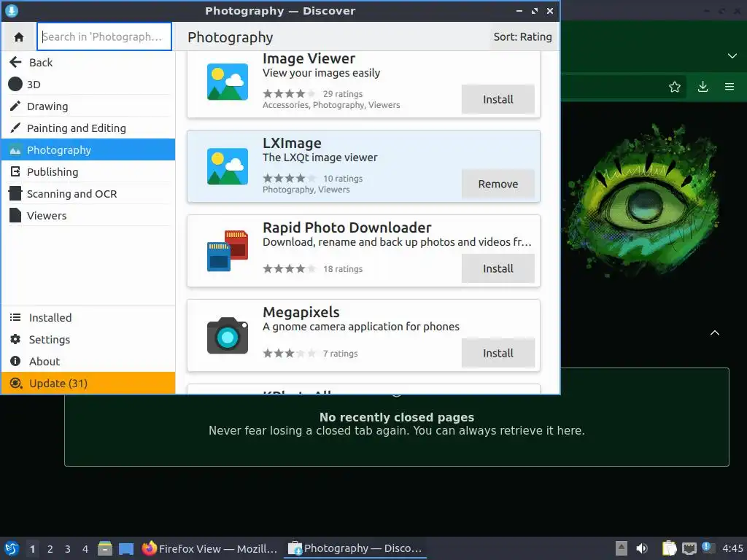Click the Megapixels star rating
The image size is (747, 560).
point(289,354)
